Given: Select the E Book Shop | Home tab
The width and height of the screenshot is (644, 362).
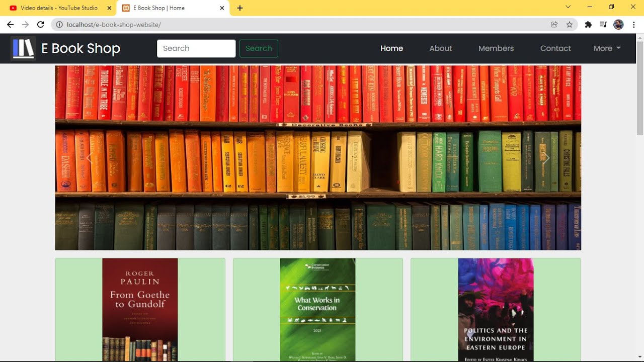Looking at the screenshot, I should pyautogui.click(x=173, y=8).
